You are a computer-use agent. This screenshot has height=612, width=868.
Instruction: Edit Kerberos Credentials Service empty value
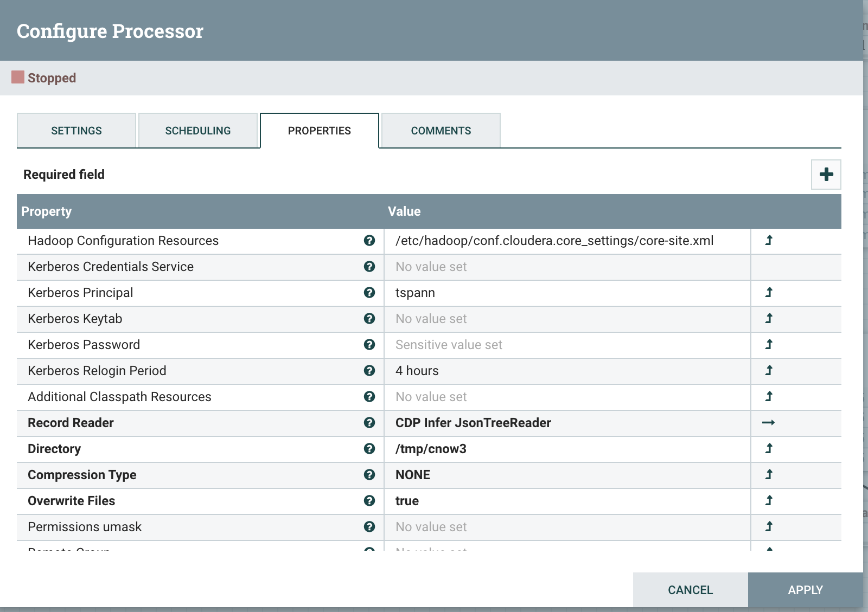567,267
